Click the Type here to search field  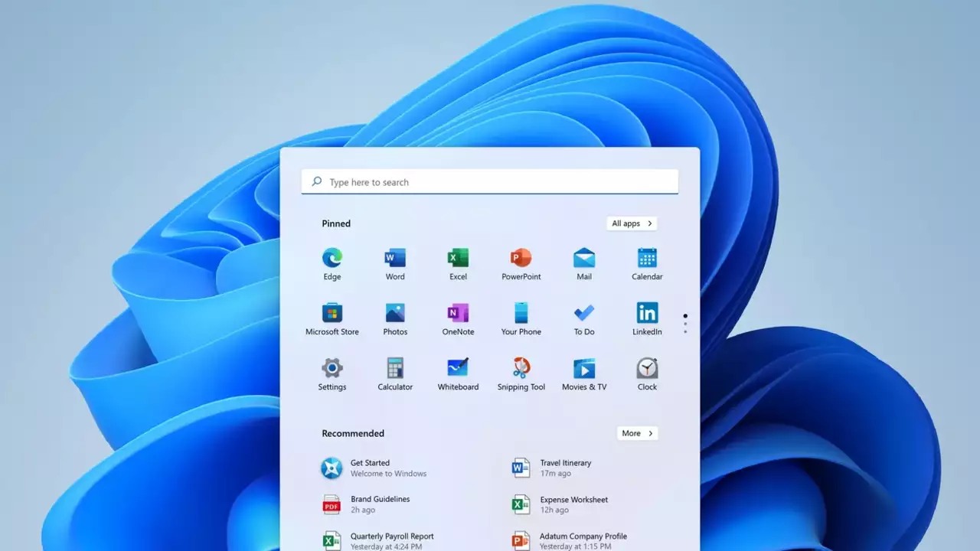tap(490, 182)
